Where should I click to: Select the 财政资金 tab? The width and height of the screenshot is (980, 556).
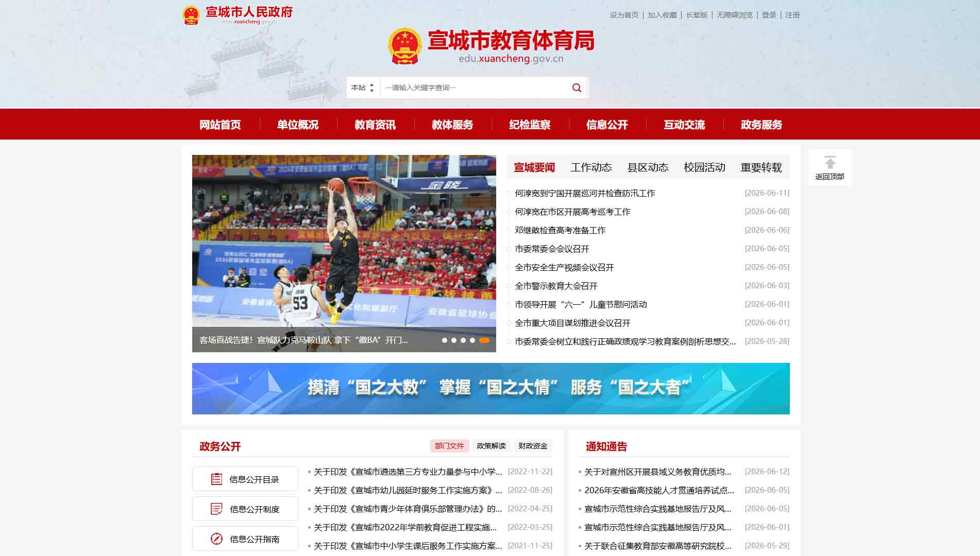pos(533,446)
